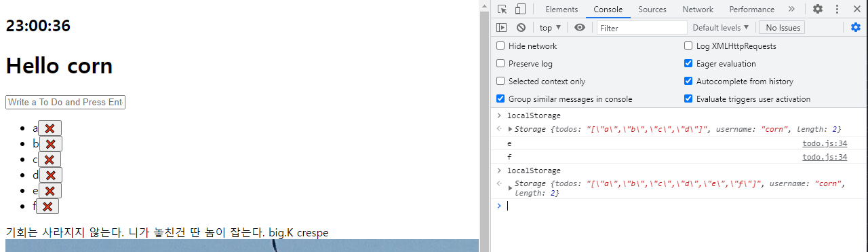This screenshot has height=252, width=868.
Task: Open todo.js:34 link beside log e
Action: click(x=825, y=143)
